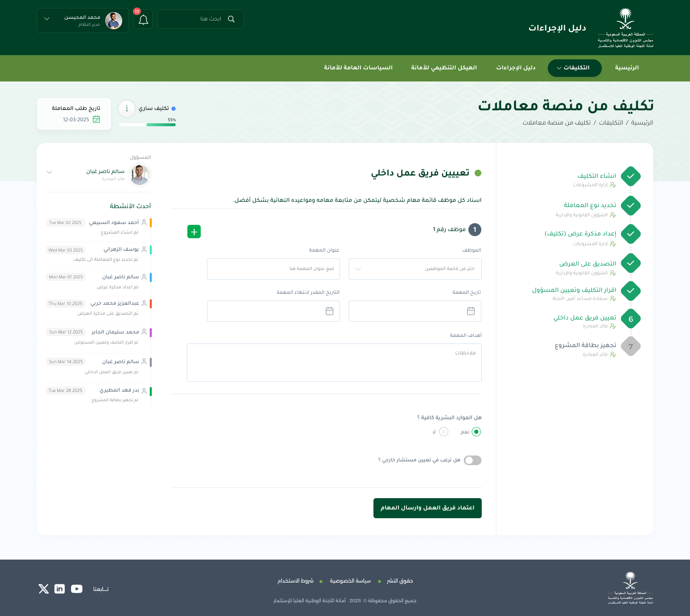Toggle تعيين مستشار خارجي switch
The height and width of the screenshot is (616, 690).
[x=473, y=460]
